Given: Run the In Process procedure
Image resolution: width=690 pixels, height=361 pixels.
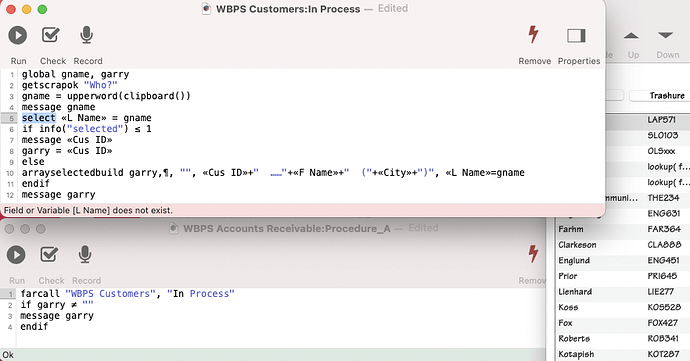Looking at the screenshot, I should point(18,35).
